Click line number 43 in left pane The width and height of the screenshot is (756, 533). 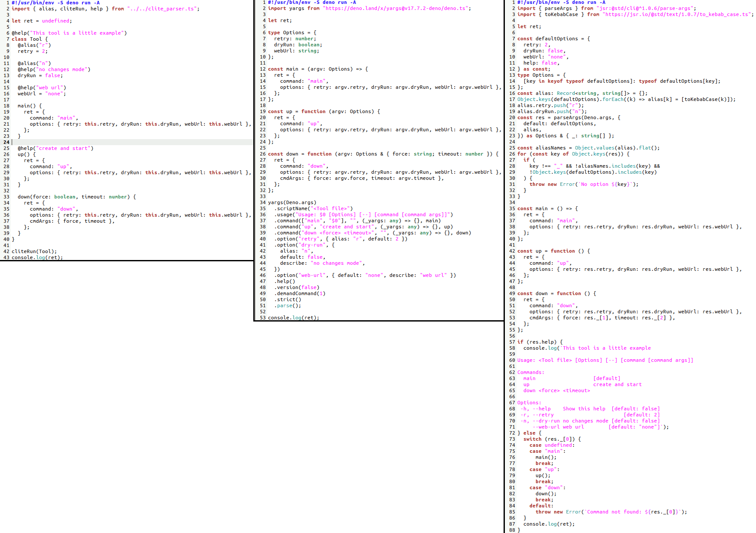click(x=7, y=257)
